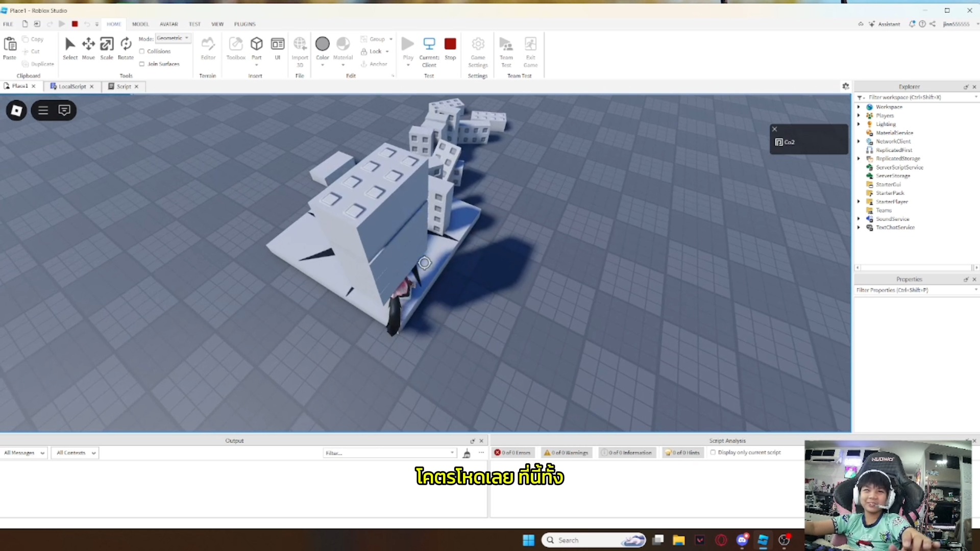Open the in-game chat icon
The image size is (980, 551).
64,110
